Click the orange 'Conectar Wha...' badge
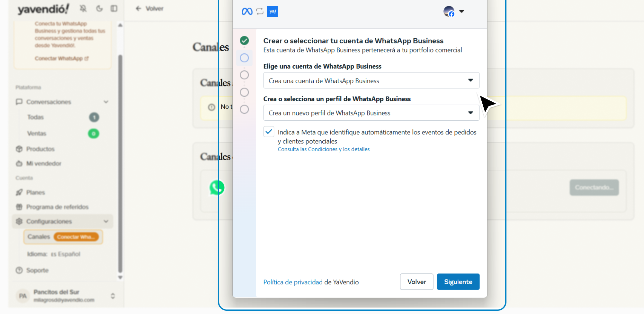 tap(76, 237)
